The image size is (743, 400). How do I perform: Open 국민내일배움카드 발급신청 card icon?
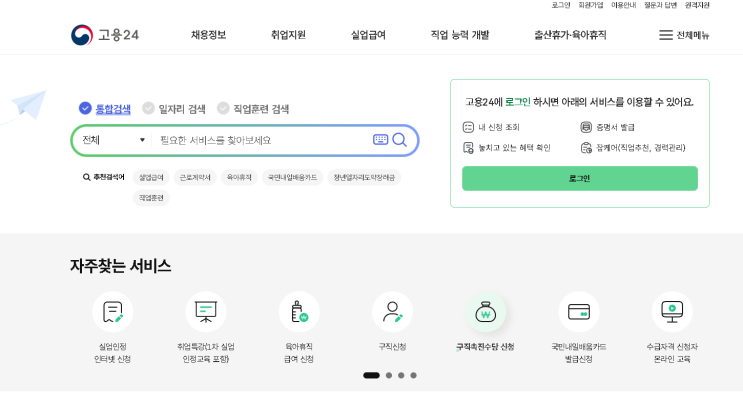579,312
